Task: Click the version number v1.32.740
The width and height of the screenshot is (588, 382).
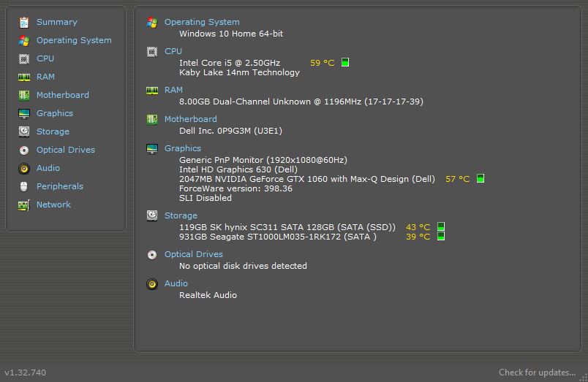Action: (26, 373)
